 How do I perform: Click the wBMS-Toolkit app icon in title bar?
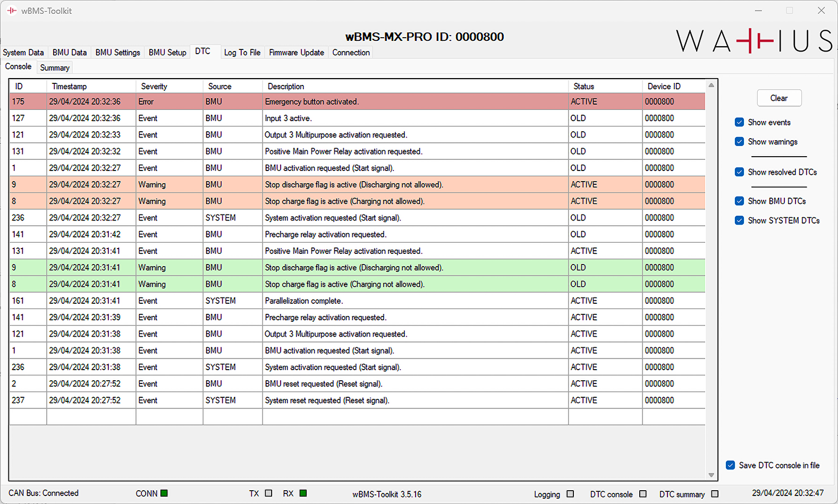coord(12,11)
